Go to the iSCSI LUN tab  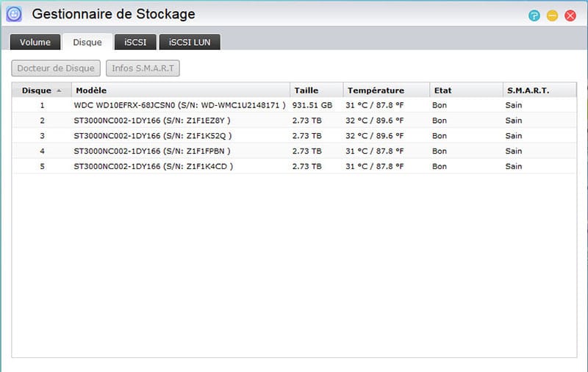click(x=190, y=42)
